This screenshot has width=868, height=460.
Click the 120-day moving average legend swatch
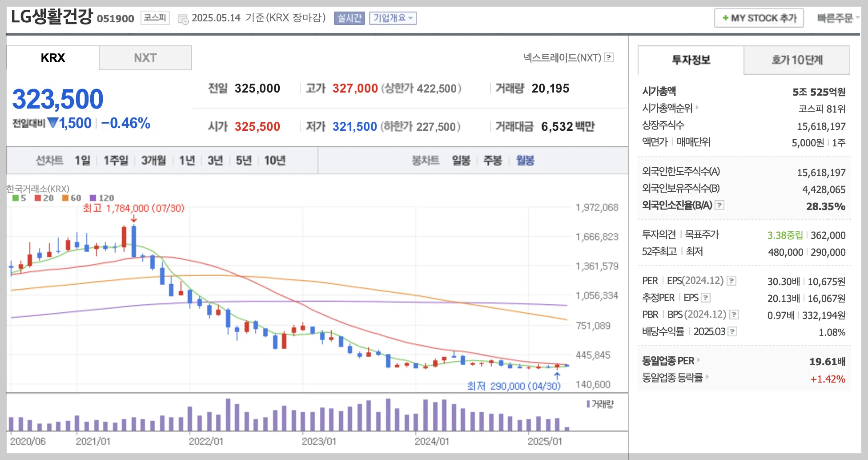click(x=93, y=198)
